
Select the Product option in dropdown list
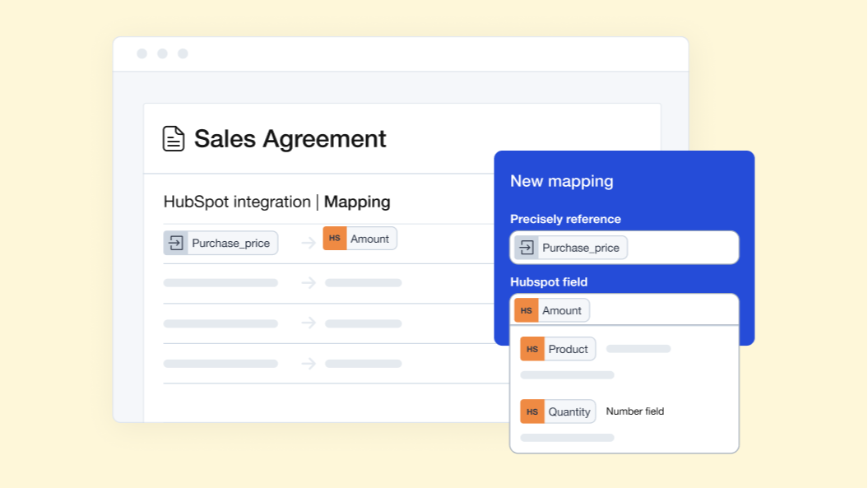(x=569, y=349)
